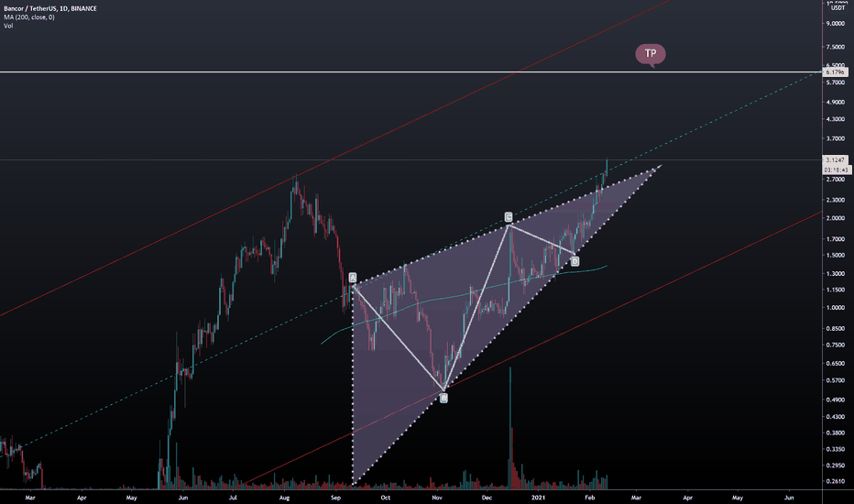Select the pattern point label A
854x504 pixels.
pyautogui.click(x=353, y=278)
